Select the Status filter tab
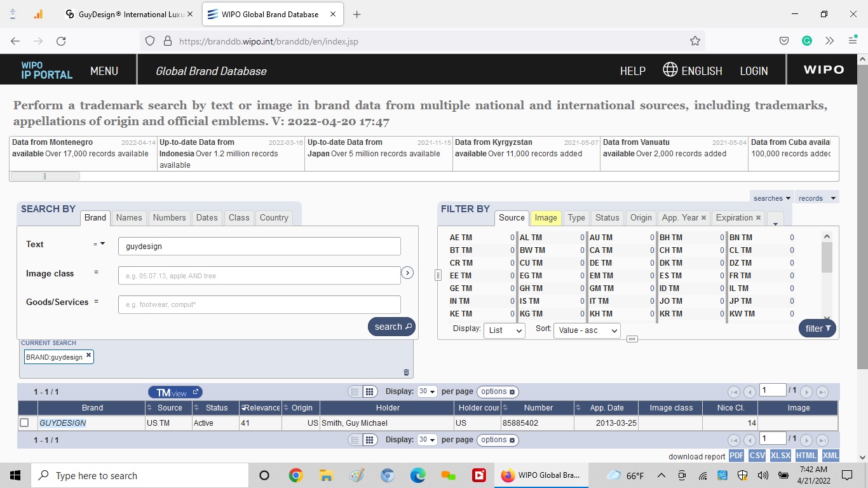The image size is (868, 488). coord(607,217)
